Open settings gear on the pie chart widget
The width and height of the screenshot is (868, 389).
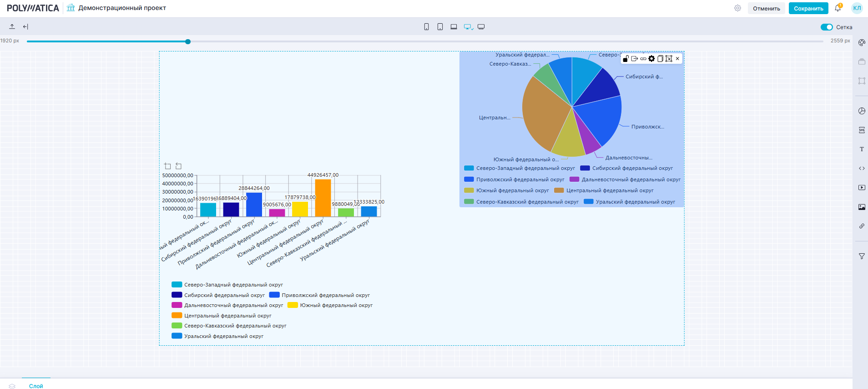coord(651,59)
